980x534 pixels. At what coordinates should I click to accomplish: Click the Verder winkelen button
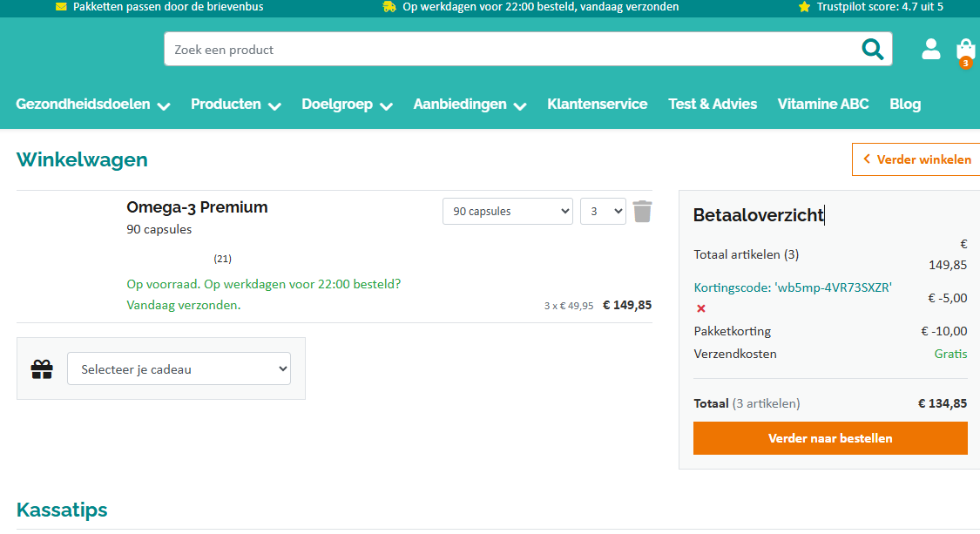click(x=916, y=159)
